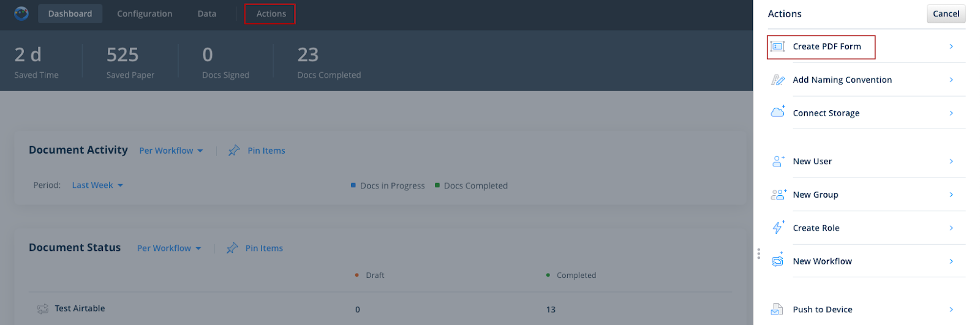Click the Create PDF Form icon
This screenshot has height=325, width=980.
coord(777,47)
